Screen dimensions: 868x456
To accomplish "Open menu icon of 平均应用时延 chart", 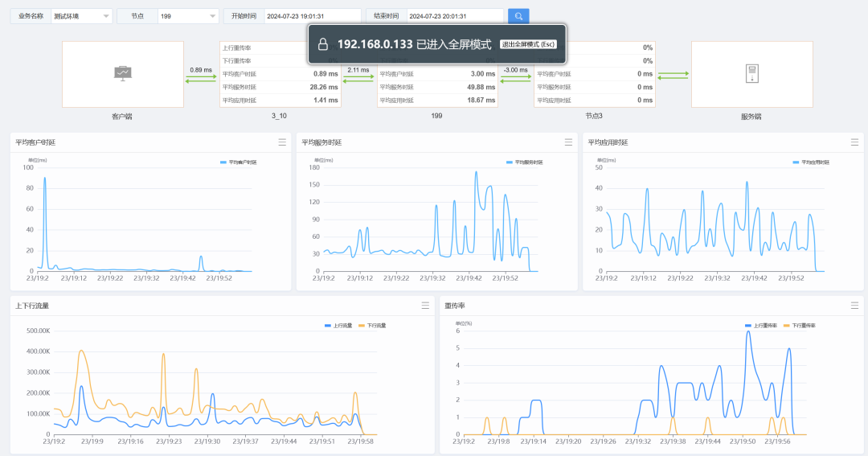I will pyautogui.click(x=854, y=142).
